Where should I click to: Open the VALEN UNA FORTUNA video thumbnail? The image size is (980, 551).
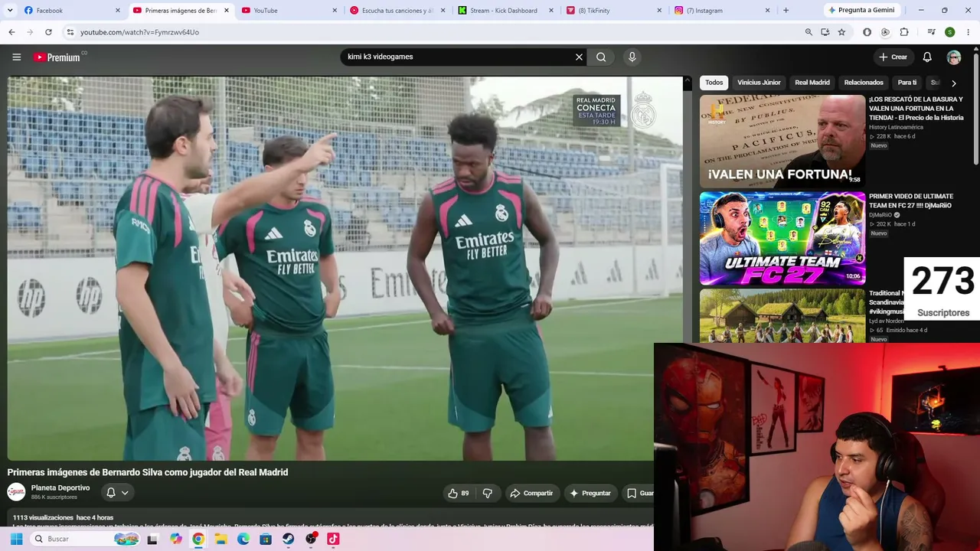(x=782, y=141)
